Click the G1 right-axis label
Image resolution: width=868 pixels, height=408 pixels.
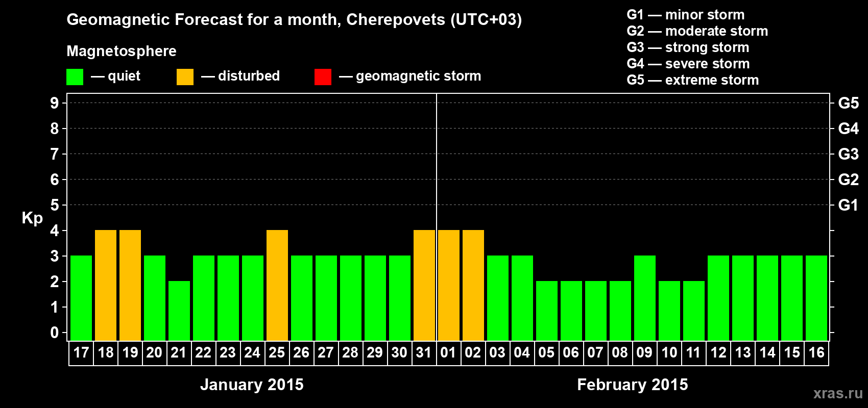click(x=848, y=205)
